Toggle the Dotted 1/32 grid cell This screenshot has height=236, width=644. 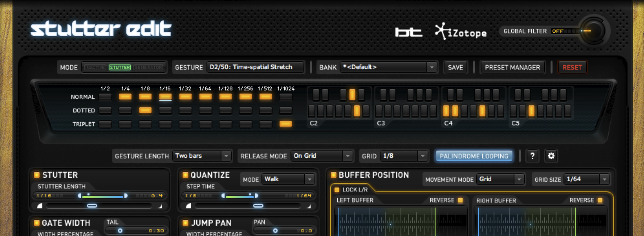coord(185,110)
